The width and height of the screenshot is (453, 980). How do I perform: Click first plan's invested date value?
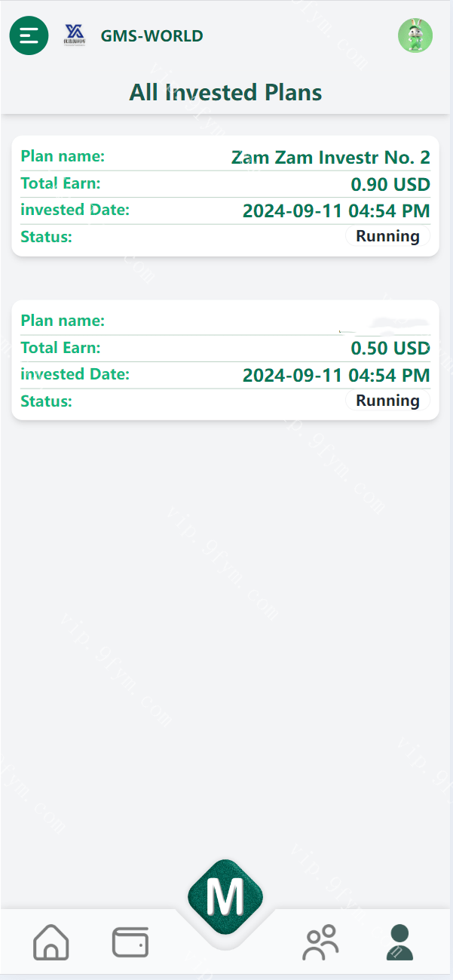tap(336, 211)
